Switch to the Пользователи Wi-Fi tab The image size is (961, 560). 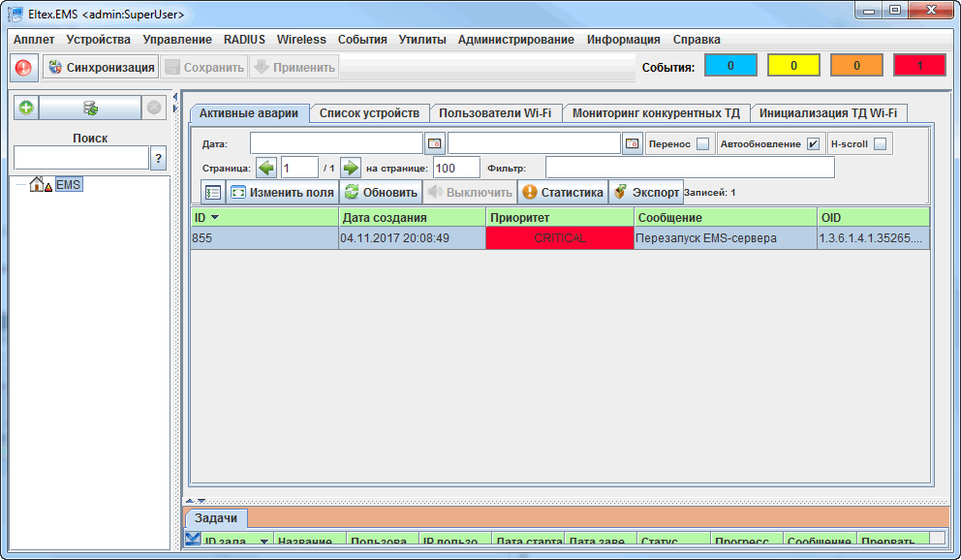point(495,113)
